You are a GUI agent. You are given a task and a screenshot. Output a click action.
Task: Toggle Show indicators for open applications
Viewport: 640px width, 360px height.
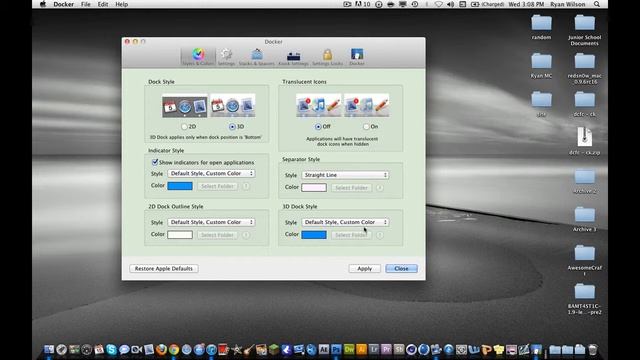tap(155, 162)
